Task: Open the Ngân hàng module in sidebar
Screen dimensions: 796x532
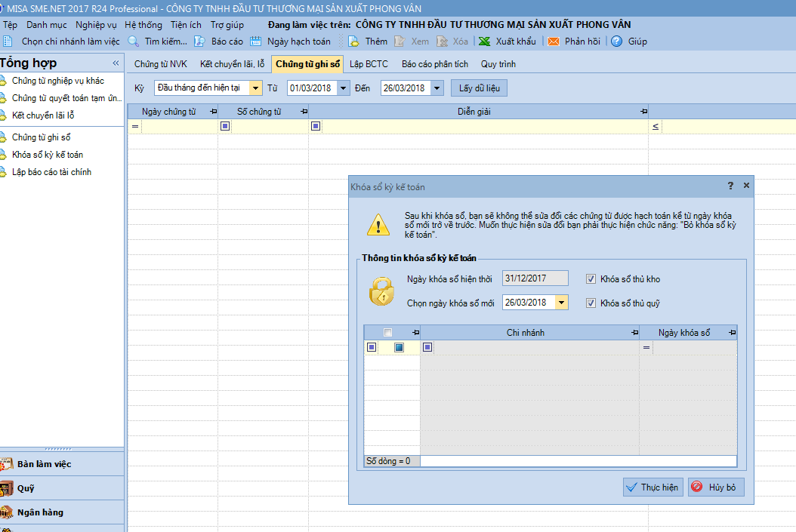Action: tap(40, 512)
